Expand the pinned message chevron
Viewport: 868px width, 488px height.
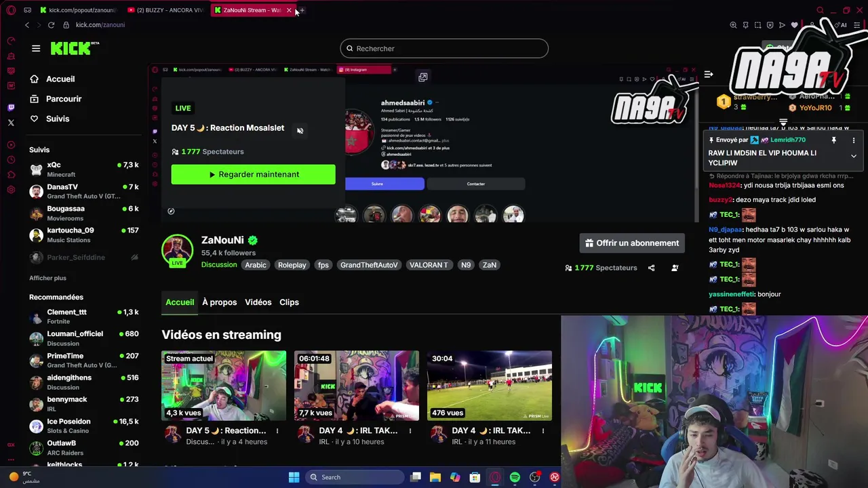pos(854,156)
